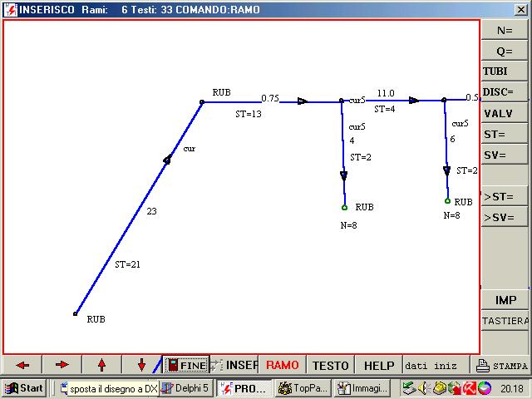Click the speaker volume tray icon
Image resolution: width=532 pixels, height=399 pixels.
[x=423, y=388]
